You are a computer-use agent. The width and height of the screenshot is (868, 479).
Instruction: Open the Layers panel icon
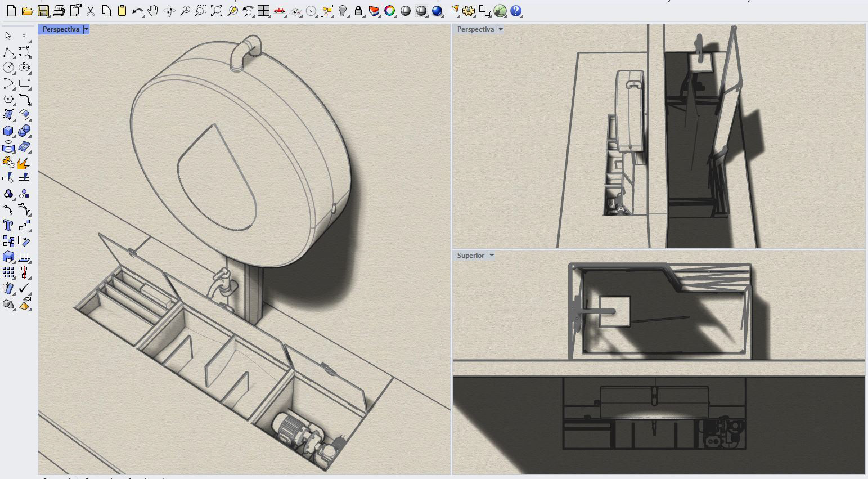click(374, 11)
